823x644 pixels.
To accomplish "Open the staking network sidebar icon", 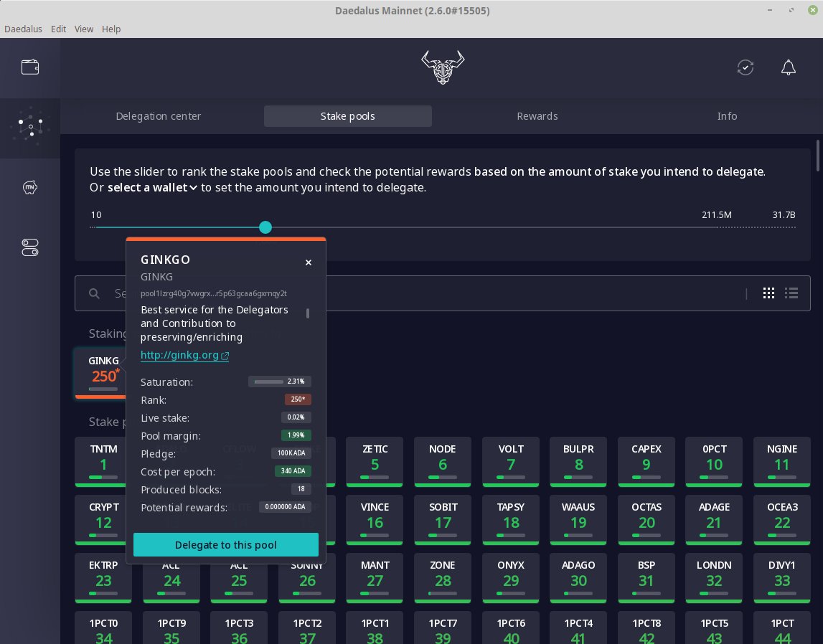I will [30, 126].
